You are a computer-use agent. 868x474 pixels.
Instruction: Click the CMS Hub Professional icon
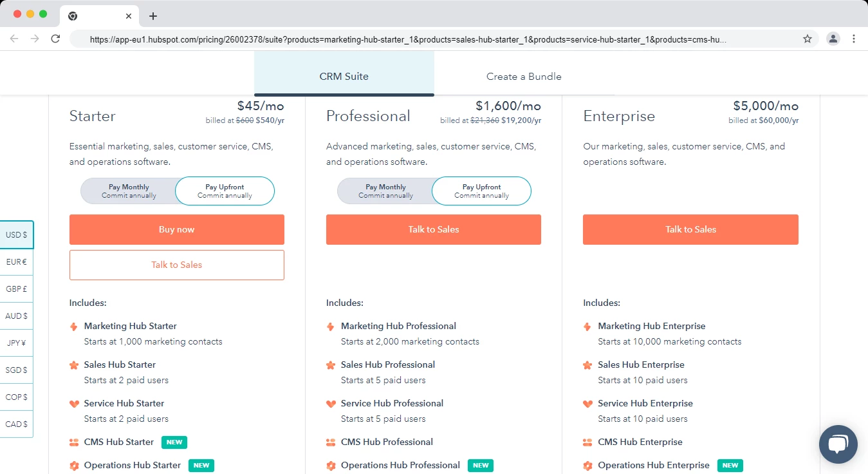click(331, 442)
